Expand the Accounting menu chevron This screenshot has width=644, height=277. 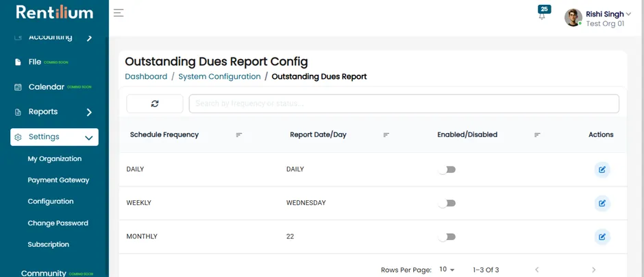(x=89, y=38)
